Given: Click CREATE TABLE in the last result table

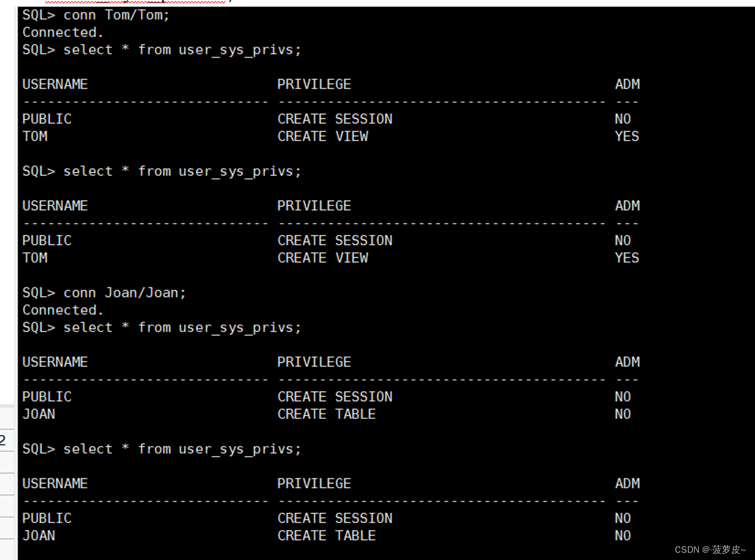Looking at the screenshot, I should click(326, 536).
